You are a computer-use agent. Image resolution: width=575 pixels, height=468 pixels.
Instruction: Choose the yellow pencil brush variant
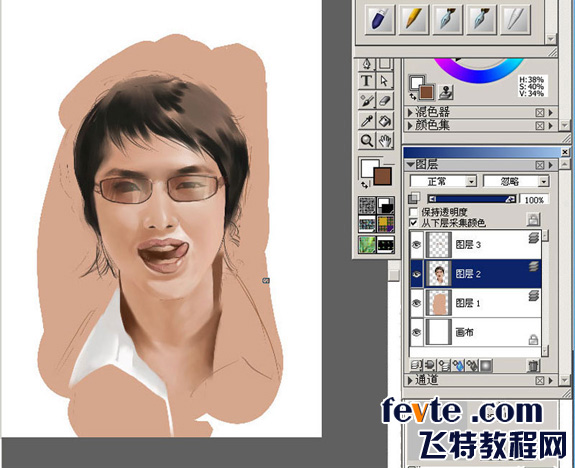(x=414, y=19)
